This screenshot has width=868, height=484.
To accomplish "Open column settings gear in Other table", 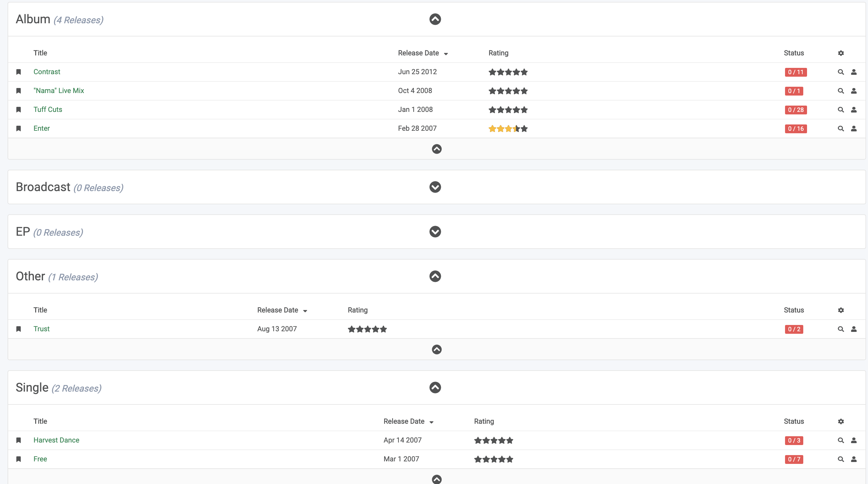I will coord(841,310).
